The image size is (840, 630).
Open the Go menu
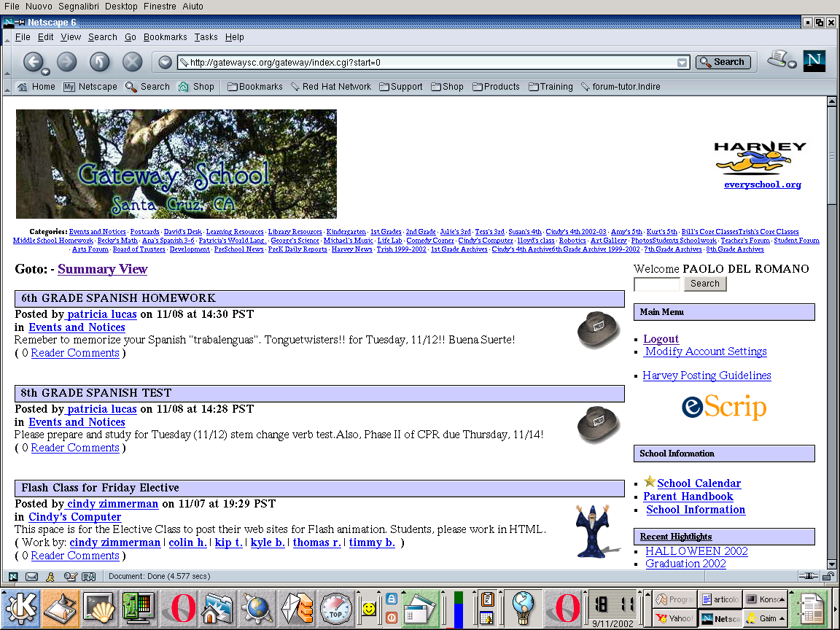click(x=131, y=37)
